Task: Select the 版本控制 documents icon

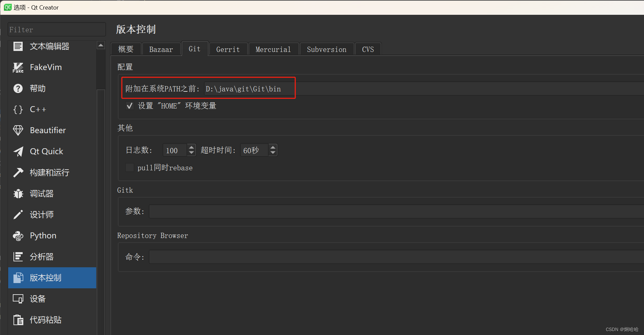Action: tap(18, 278)
